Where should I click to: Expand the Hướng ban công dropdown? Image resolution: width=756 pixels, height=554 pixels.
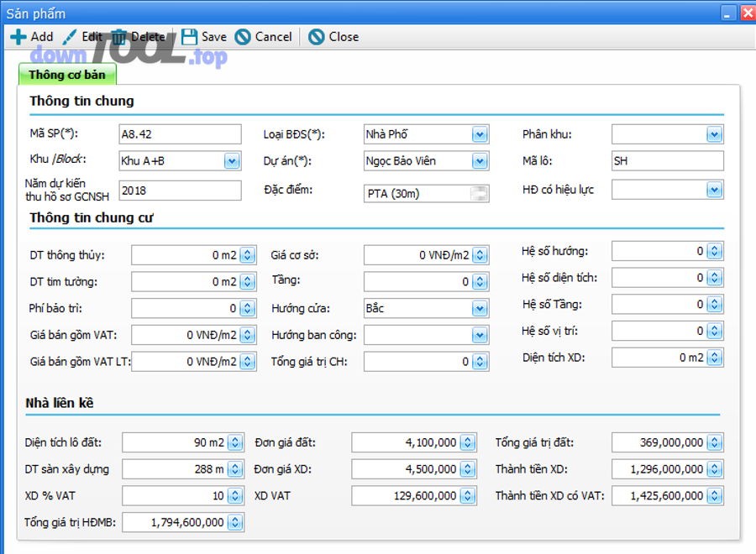[x=478, y=335]
